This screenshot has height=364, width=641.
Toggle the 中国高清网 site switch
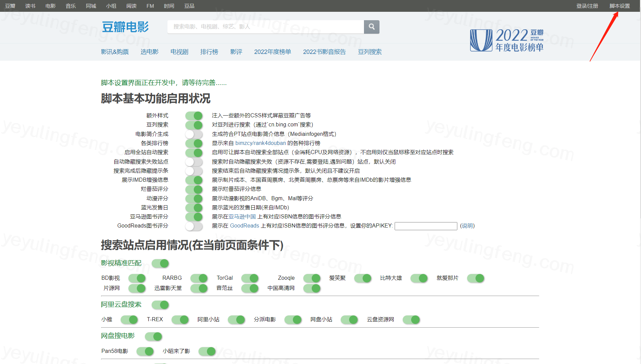coord(312,288)
